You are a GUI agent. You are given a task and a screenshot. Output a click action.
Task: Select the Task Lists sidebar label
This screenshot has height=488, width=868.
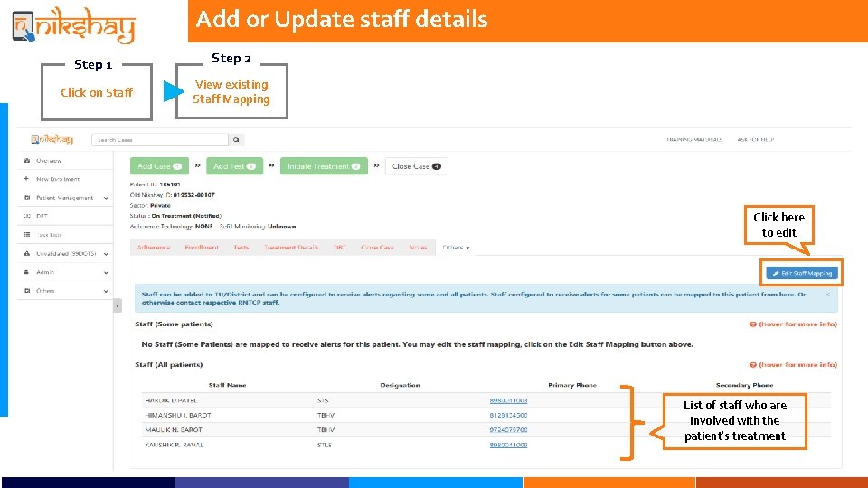point(49,235)
